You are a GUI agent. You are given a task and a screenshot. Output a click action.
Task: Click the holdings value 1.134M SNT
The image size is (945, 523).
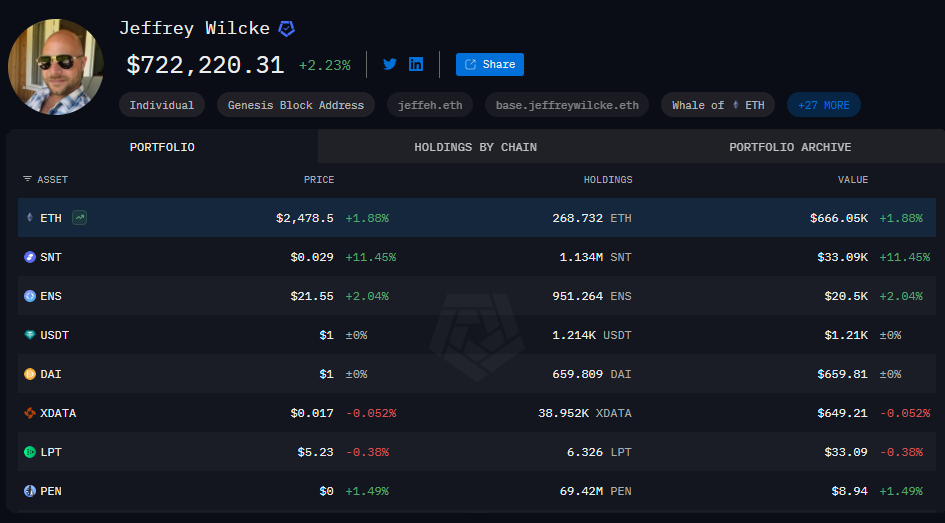(x=595, y=257)
